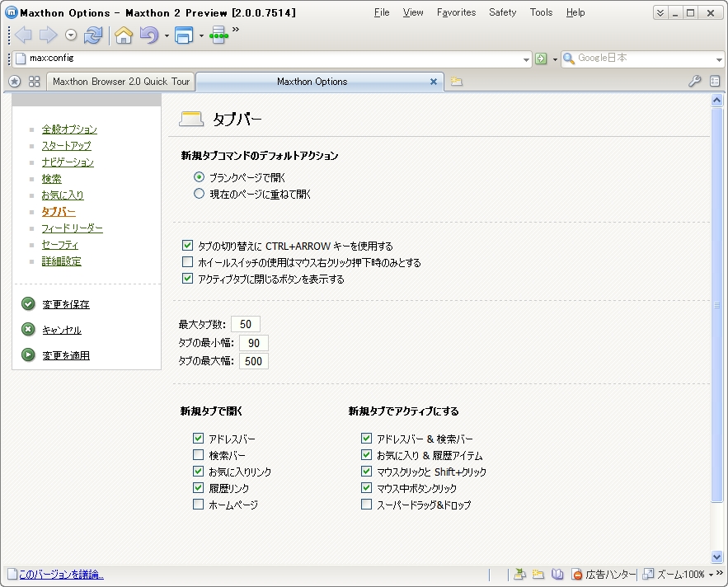Click the 最大タブ数 field showing 50
This screenshot has width=728, height=587.
coord(246,324)
